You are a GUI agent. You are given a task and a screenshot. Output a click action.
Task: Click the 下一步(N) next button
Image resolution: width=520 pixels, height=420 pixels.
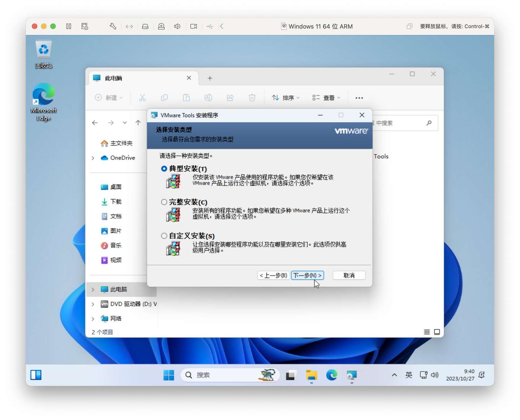307,275
